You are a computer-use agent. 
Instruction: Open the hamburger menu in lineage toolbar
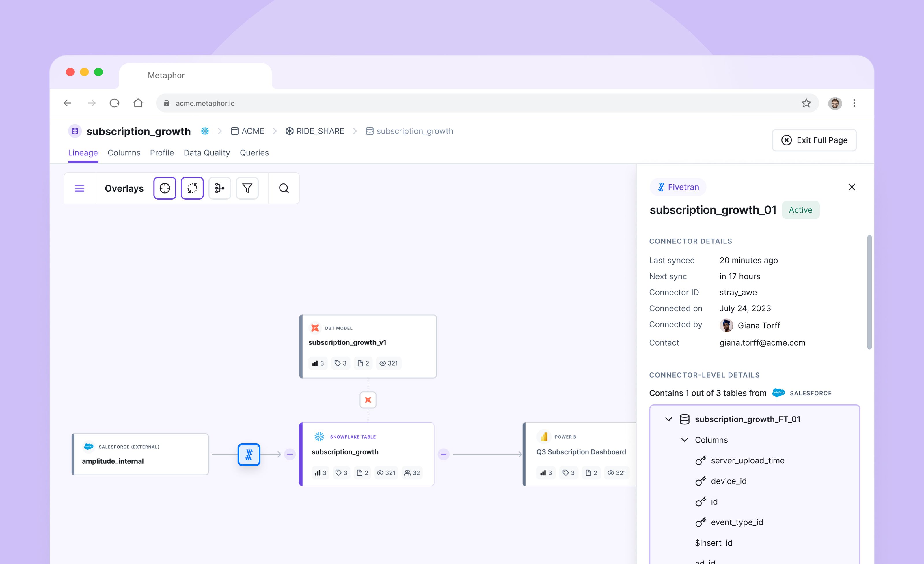tap(79, 188)
